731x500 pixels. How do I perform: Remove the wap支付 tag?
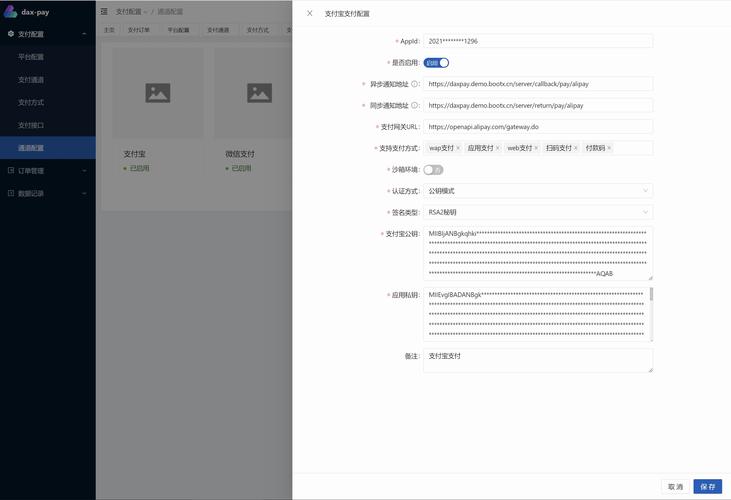pos(458,148)
